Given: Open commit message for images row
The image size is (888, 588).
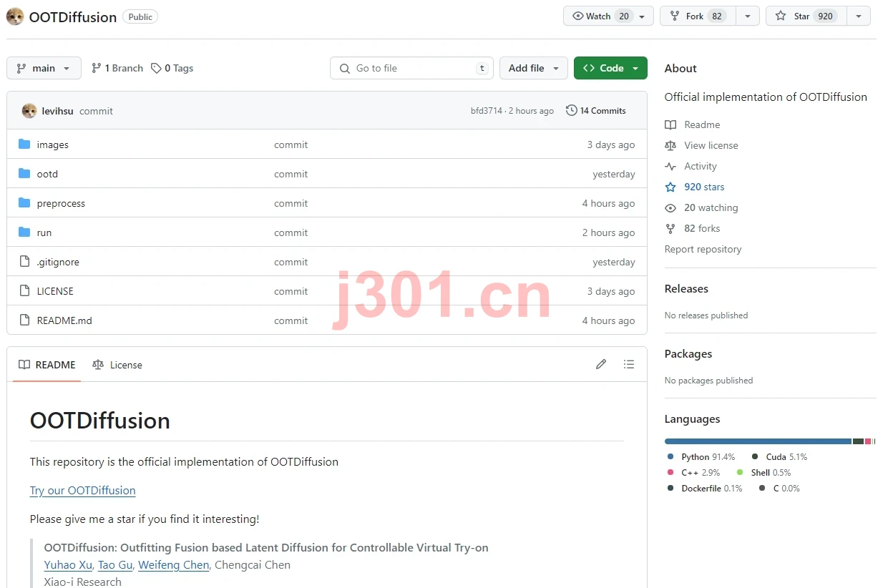Looking at the screenshot, I should click(291, 144).
